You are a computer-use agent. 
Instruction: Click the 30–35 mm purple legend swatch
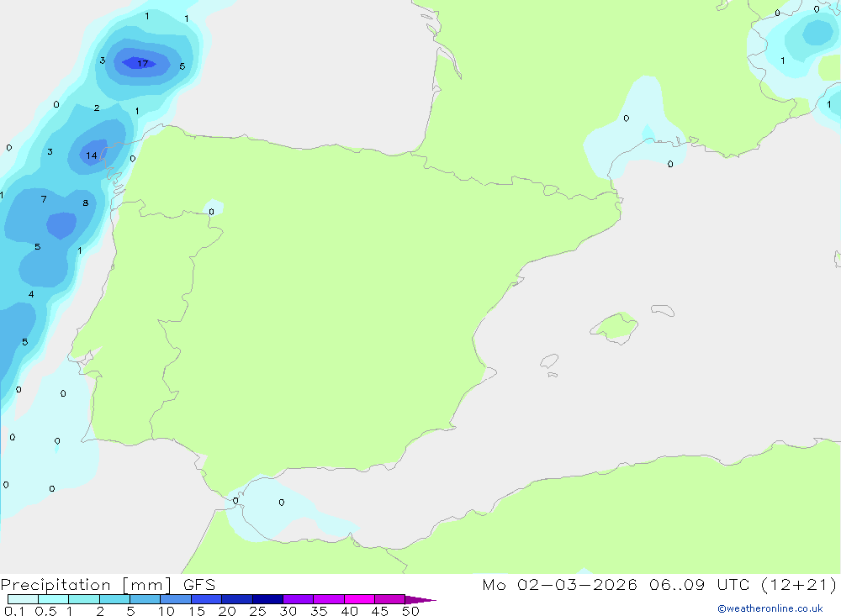pyautogui.click(x=298, y=599)
